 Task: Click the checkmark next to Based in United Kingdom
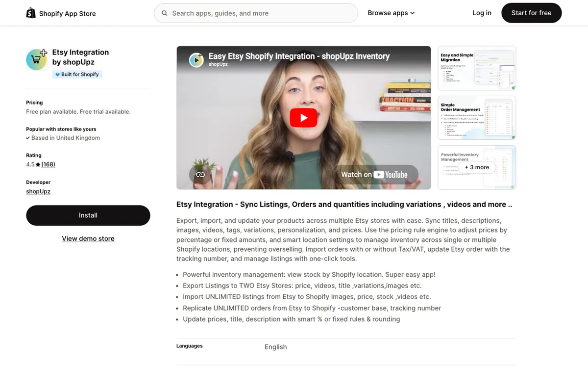tap(28, 138)
